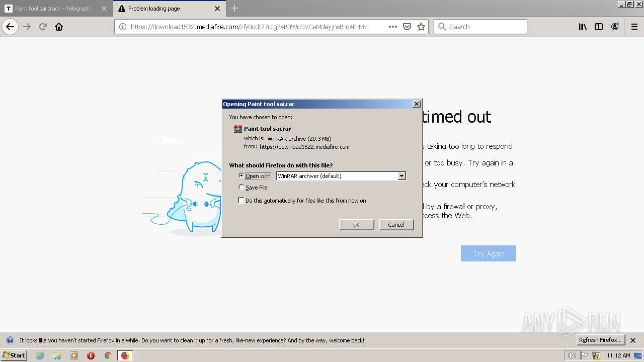Open the Firefox hamburger menu
Image resolution: width=644 pixels, height=362 pixels.
point(634,27)
